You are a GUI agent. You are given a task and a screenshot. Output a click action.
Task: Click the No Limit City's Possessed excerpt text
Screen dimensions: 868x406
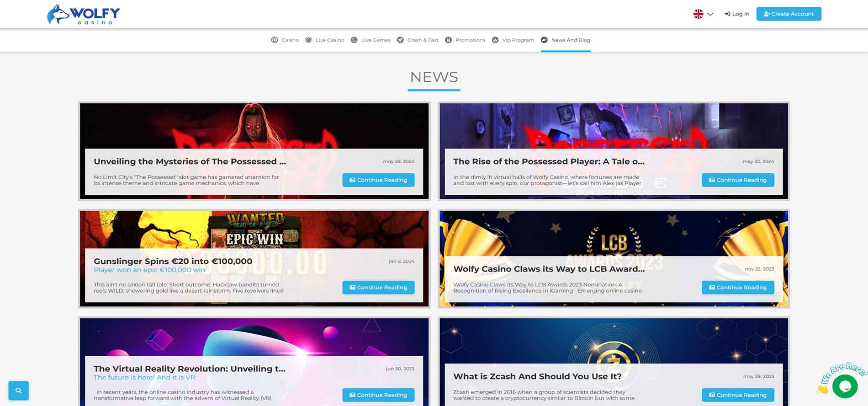click(186, 180)
